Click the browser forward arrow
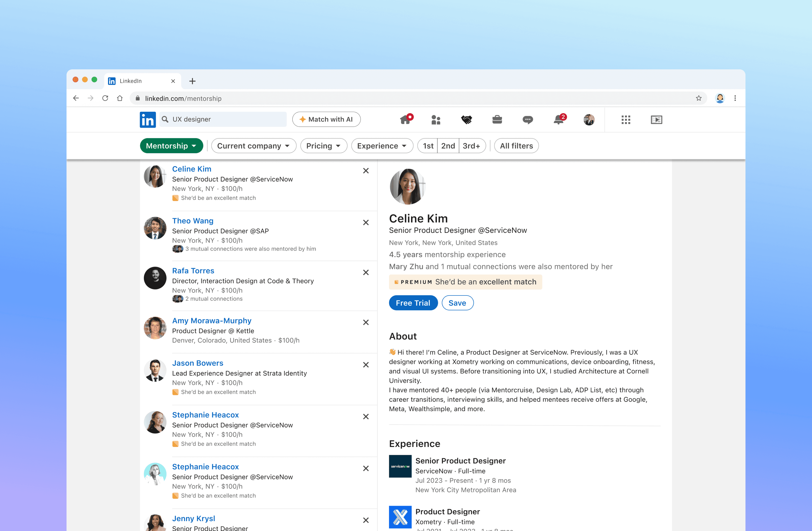The width and height of the screenshot is (812, 531). (x=90, y=98)
